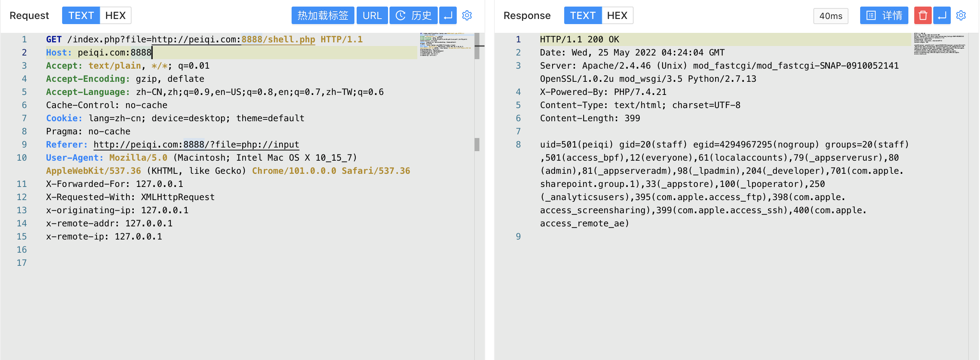This screenshot has height=360, width=980.
Task: Open Response details with the 详情 button
Action: [884, 15]
